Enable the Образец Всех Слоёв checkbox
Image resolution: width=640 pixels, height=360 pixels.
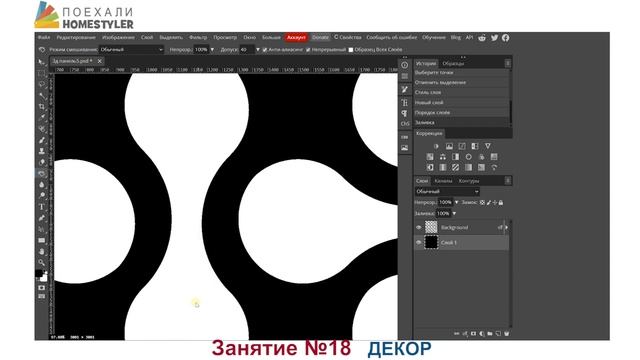pyautogui.click(x=351, y=50)
